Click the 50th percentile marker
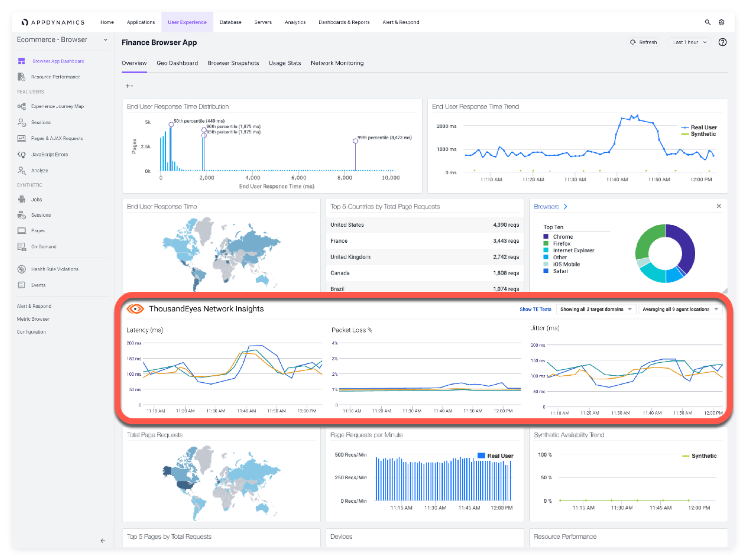This screenshot has height=560, width=747. point(171,125)
